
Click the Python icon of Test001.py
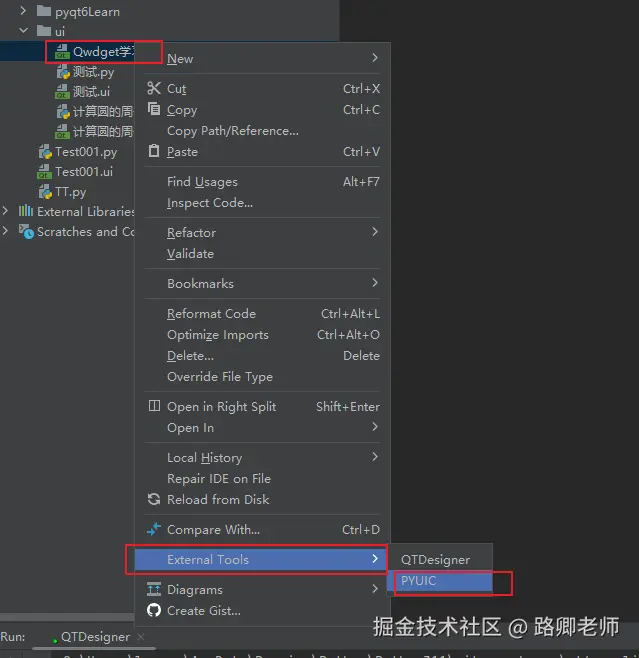(45, 151)
